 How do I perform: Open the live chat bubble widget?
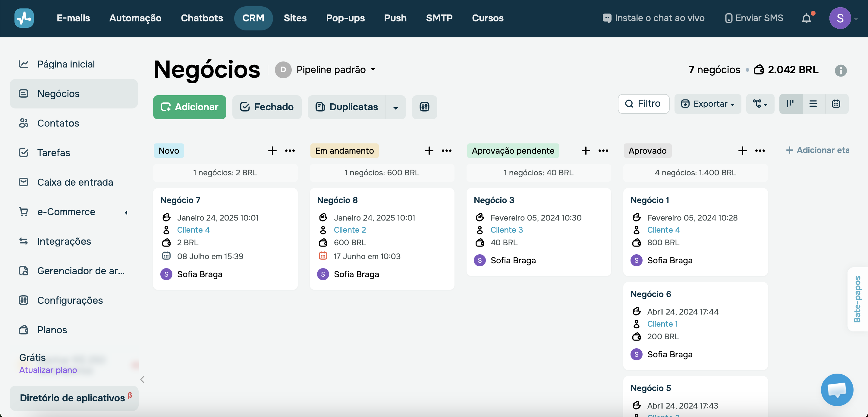837,390
